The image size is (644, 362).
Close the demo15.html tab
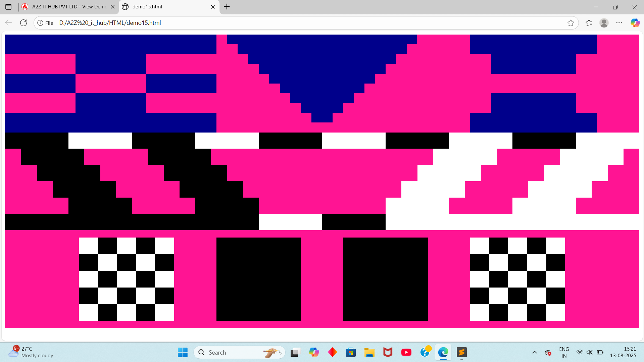213,7
